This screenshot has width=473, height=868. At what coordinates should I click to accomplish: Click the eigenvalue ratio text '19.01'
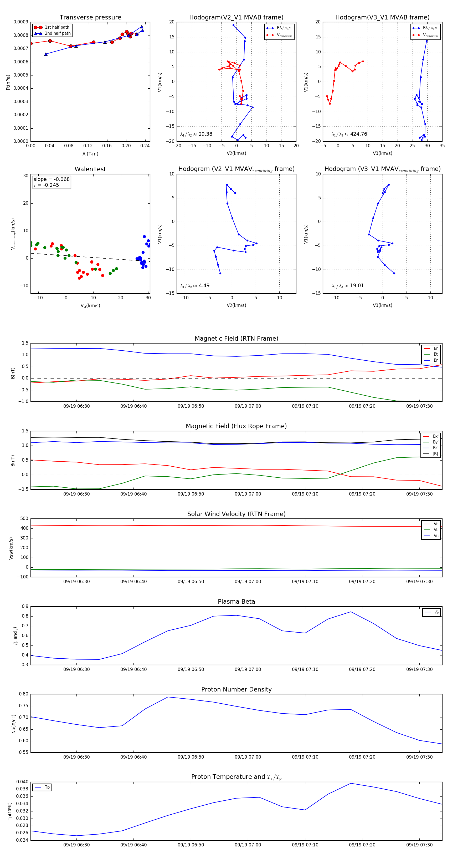(357, 286)
